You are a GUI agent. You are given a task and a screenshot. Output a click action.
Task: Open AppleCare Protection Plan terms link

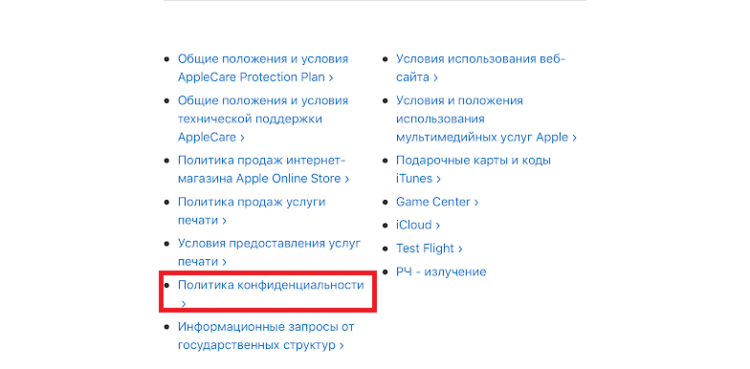(263, 68)
